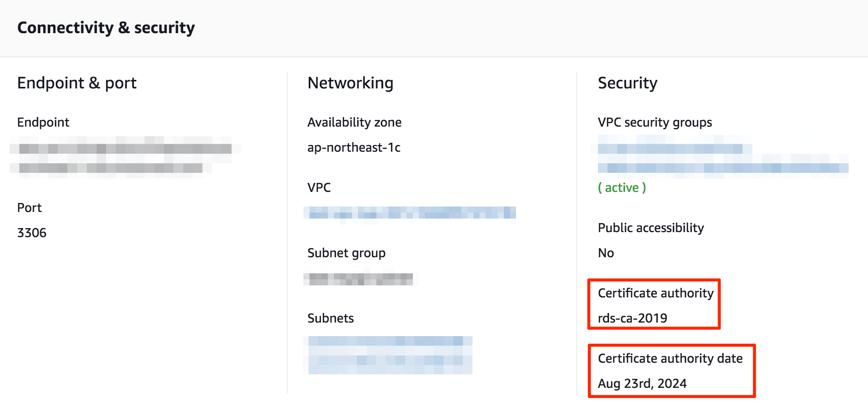Image resolution: width=868 pixels, height=413 pixels.
Task: Open the VPC link under Networking
Action: (409, 213)
